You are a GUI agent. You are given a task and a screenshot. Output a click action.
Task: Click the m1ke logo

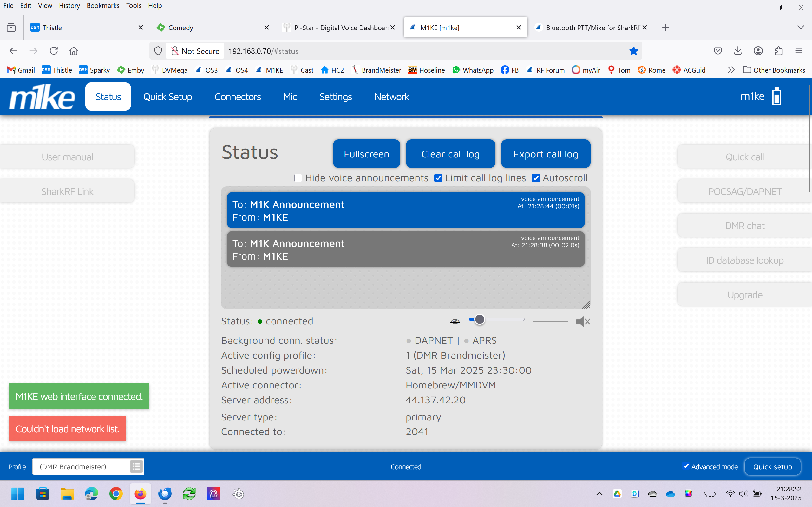[42, 97]
